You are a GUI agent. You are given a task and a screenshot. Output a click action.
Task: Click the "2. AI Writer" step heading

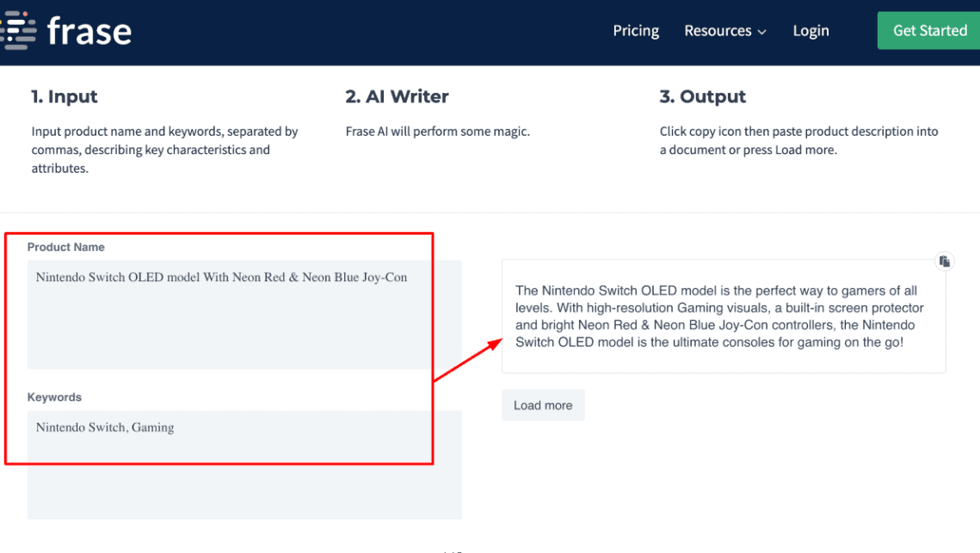tap(397, 96)
